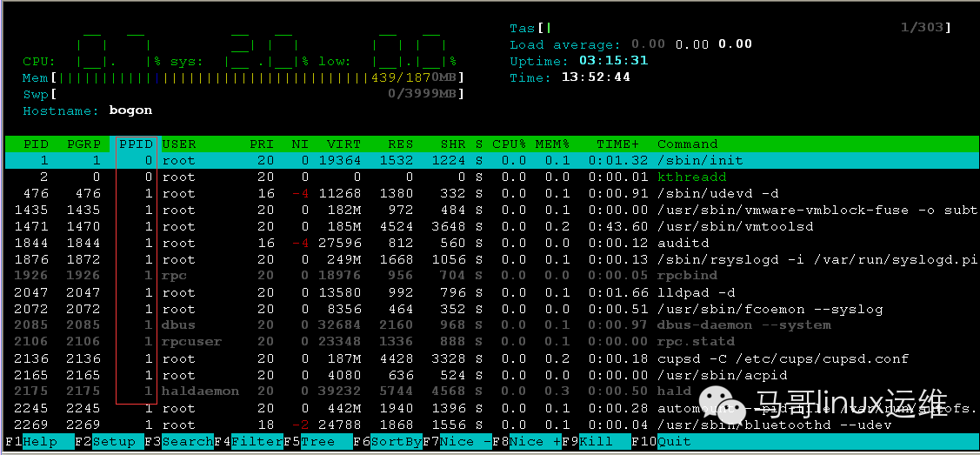980x455 pixels.
Task: Select the dbus-daemon --system process
Action: point(492,325)
